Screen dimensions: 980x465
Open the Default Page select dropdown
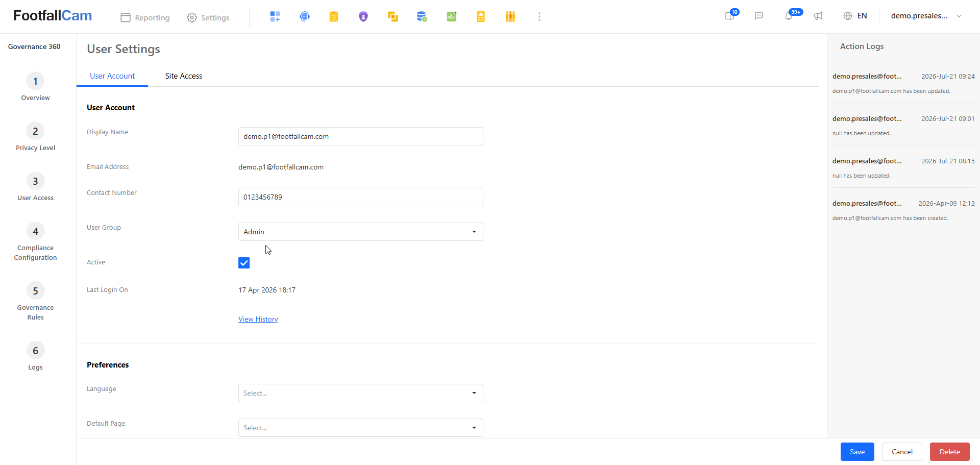(x=360, y=428)
